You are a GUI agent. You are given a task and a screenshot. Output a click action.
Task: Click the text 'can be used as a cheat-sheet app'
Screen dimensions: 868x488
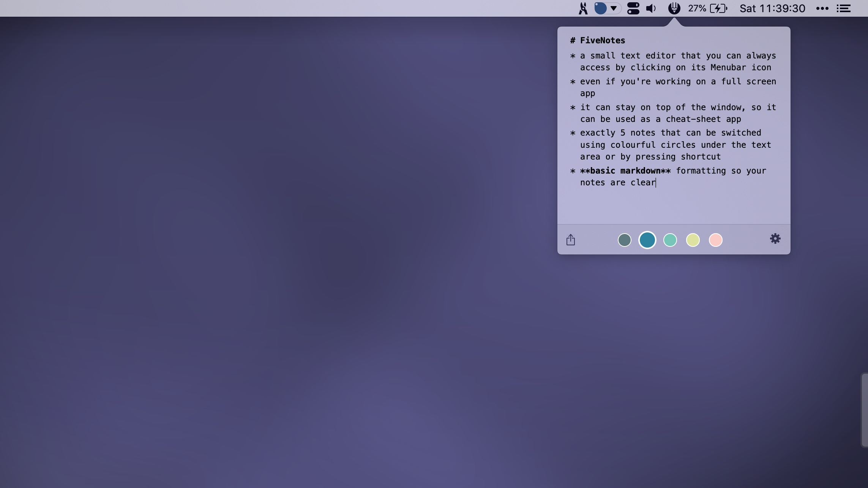click(x=661, y=119)
